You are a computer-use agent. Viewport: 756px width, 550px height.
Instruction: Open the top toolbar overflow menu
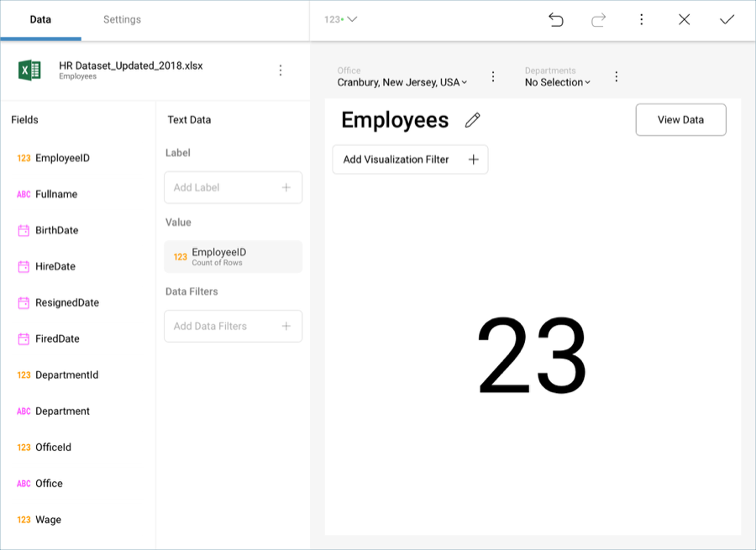click(641, 19)
